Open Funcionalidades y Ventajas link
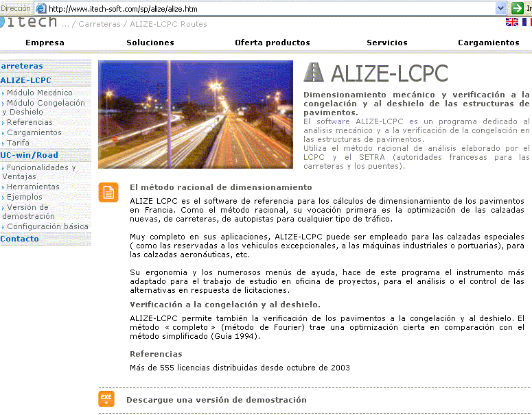Viewport: 532px width, 415px height. pos(38,172)
